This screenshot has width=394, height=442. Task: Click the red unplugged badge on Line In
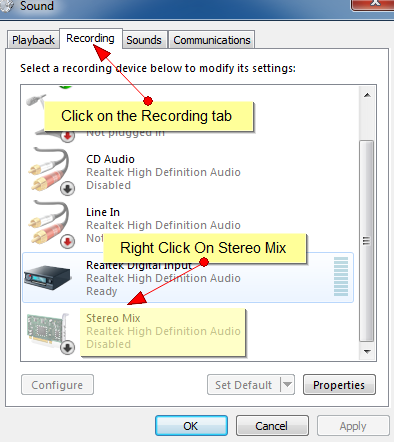click(x=67, y=242)
